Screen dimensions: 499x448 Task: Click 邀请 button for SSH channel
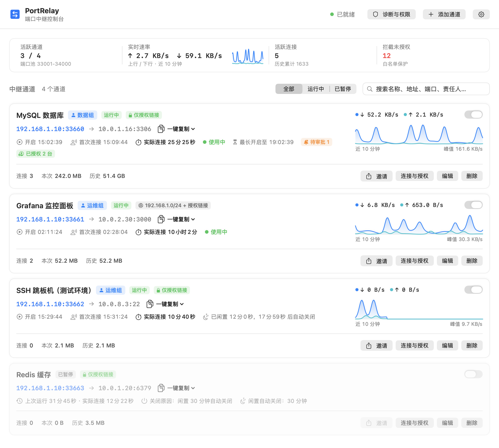[x=376, y=345]
